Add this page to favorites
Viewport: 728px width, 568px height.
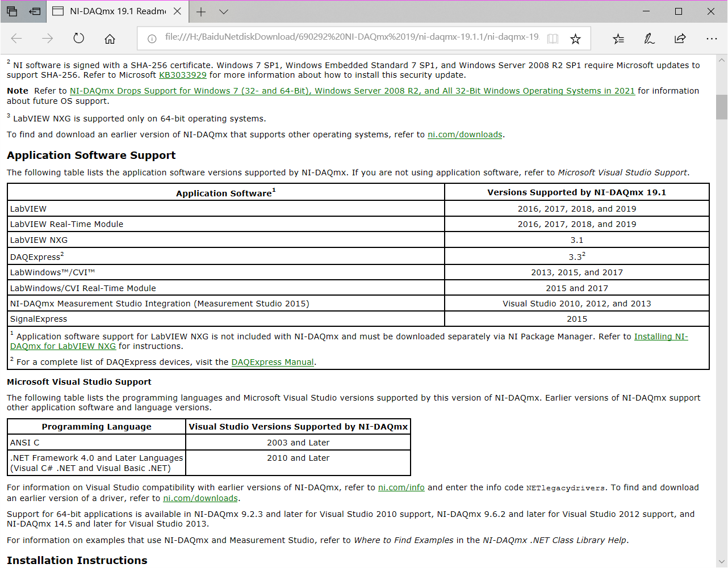click(575, 39)
